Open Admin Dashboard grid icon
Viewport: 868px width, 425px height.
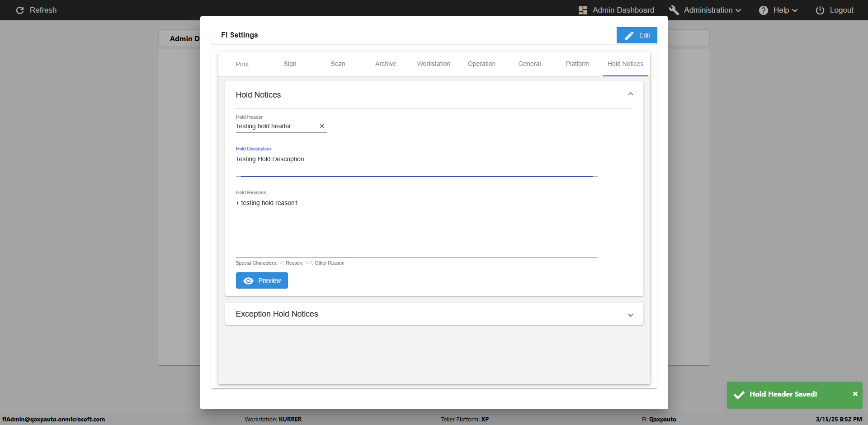coord(583,10)
